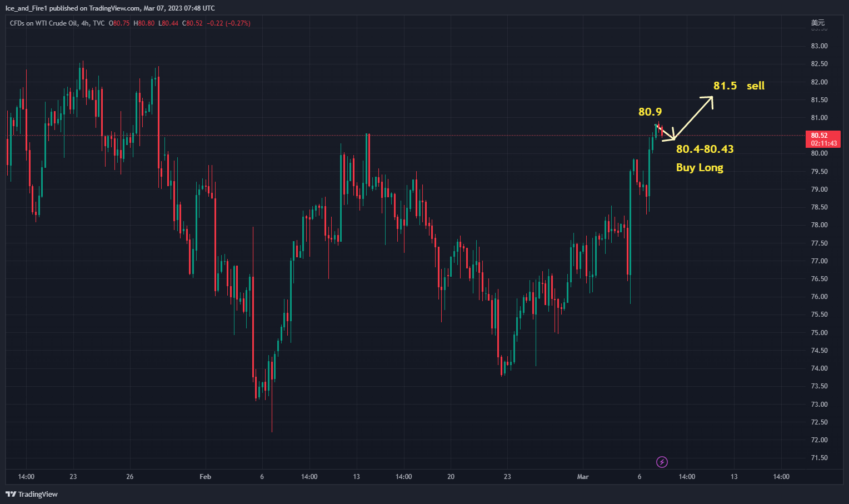Click the '26' date on time axis
Viewport: 849px width, 504px height.
pyautogui.click(x=129, y=477)
